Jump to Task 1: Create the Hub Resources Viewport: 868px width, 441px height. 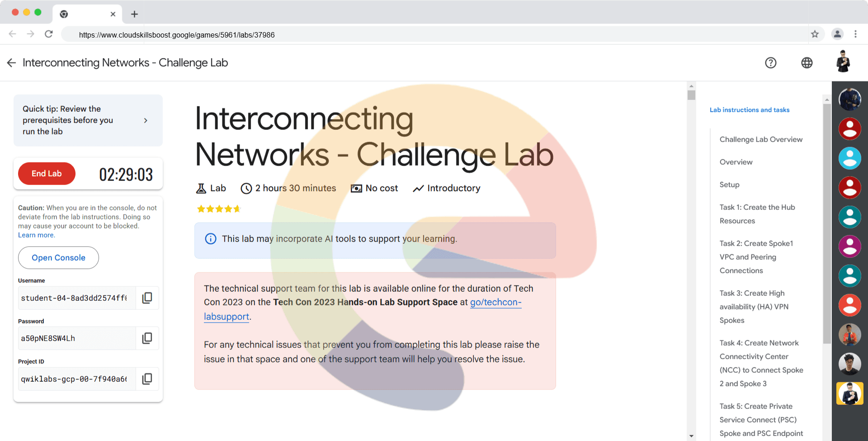click(x=757, y=214)
